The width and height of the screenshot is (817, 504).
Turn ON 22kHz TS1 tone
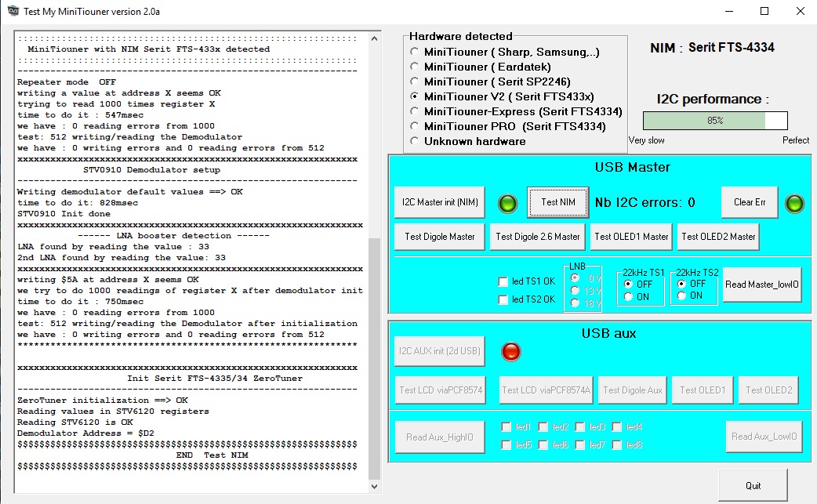[629, 297]
